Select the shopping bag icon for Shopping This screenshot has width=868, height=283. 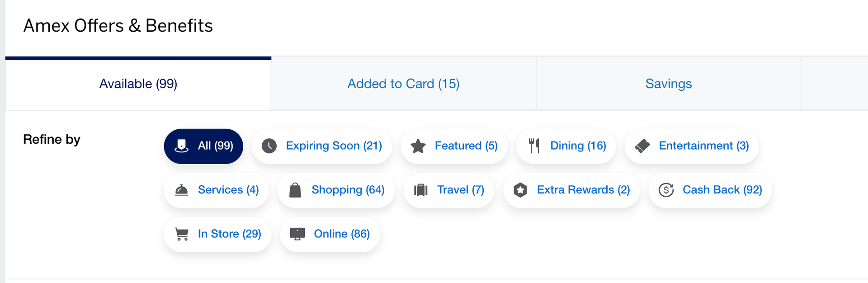tap(296, 190)
